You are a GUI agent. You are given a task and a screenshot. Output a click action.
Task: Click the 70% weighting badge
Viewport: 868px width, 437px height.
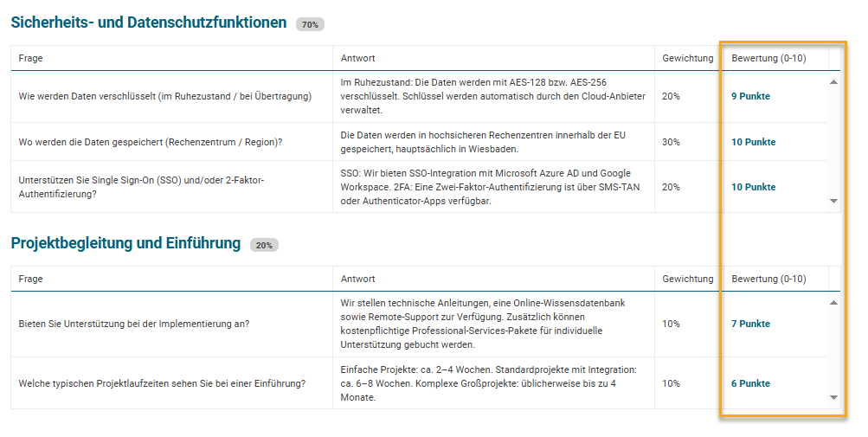point(310,25)
